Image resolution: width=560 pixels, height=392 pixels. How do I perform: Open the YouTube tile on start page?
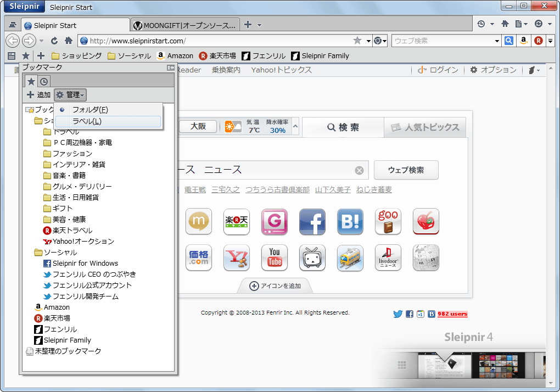(275, 257)
